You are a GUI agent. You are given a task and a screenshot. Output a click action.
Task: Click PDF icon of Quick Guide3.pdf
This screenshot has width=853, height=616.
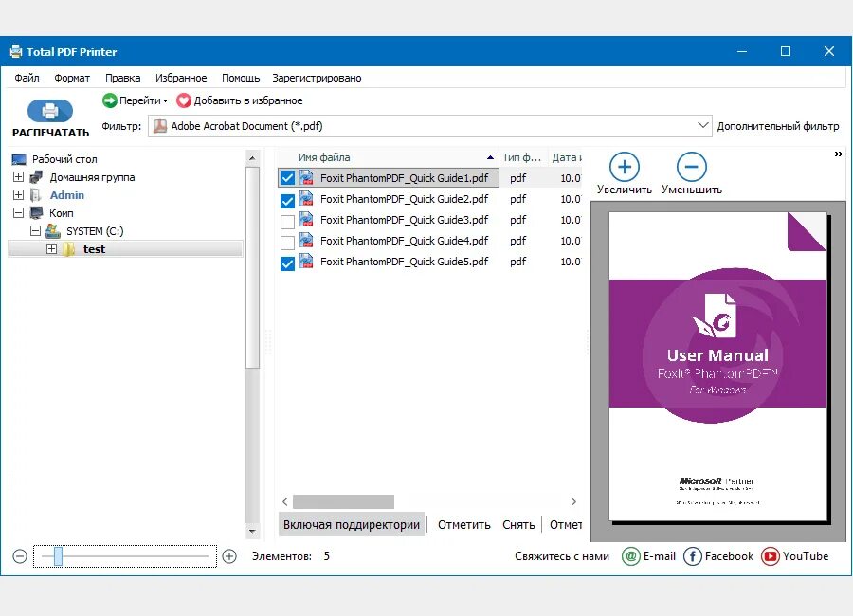[x=306, y=219]
